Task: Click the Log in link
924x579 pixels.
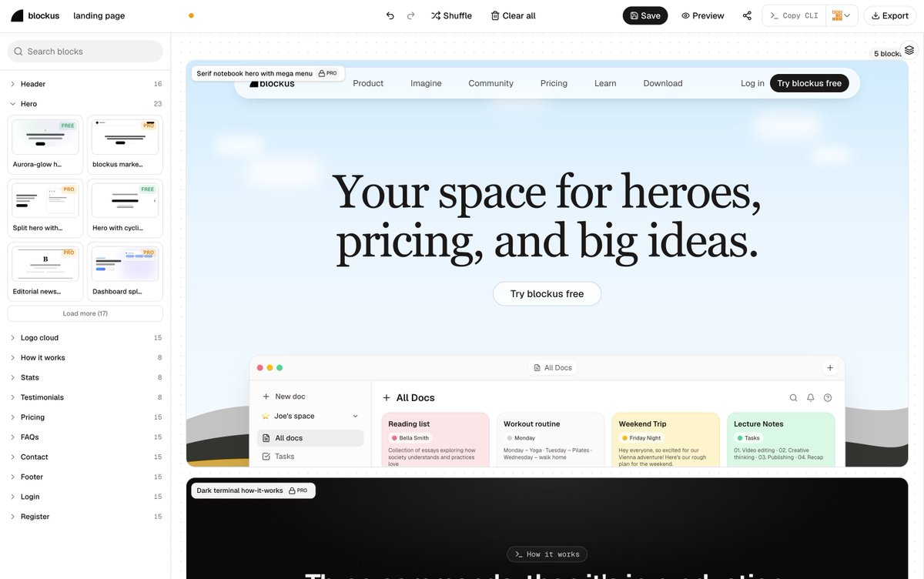Action: 752,83
